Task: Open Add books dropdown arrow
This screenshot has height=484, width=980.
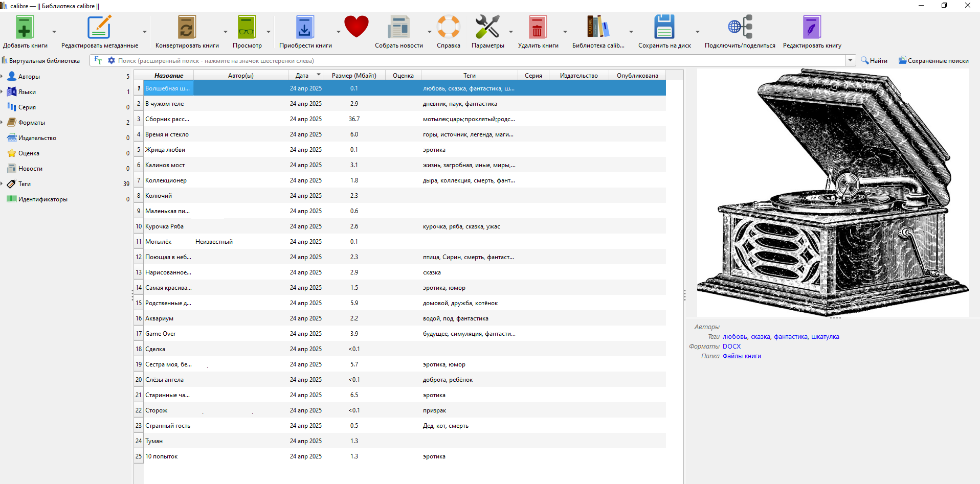Action: (x=54, y=32)
